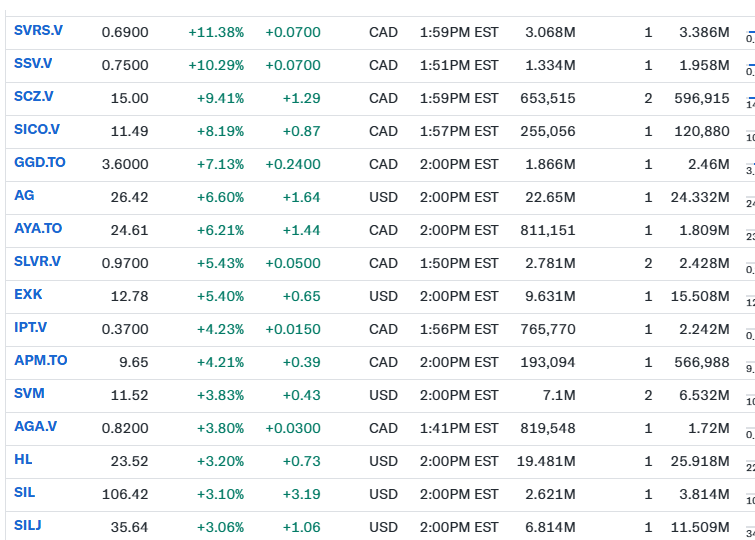
Task: Select the SILJ ticker link
Action: [x=28, y=526]
